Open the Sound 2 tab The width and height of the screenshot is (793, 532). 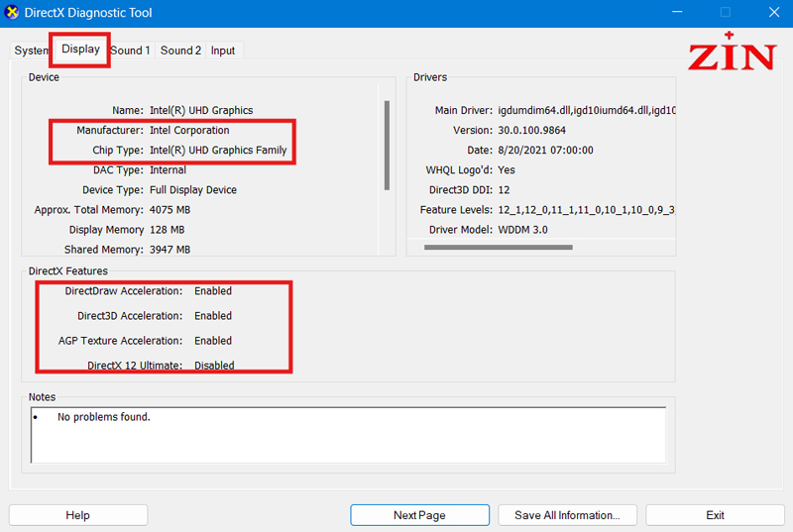[180, 51]
